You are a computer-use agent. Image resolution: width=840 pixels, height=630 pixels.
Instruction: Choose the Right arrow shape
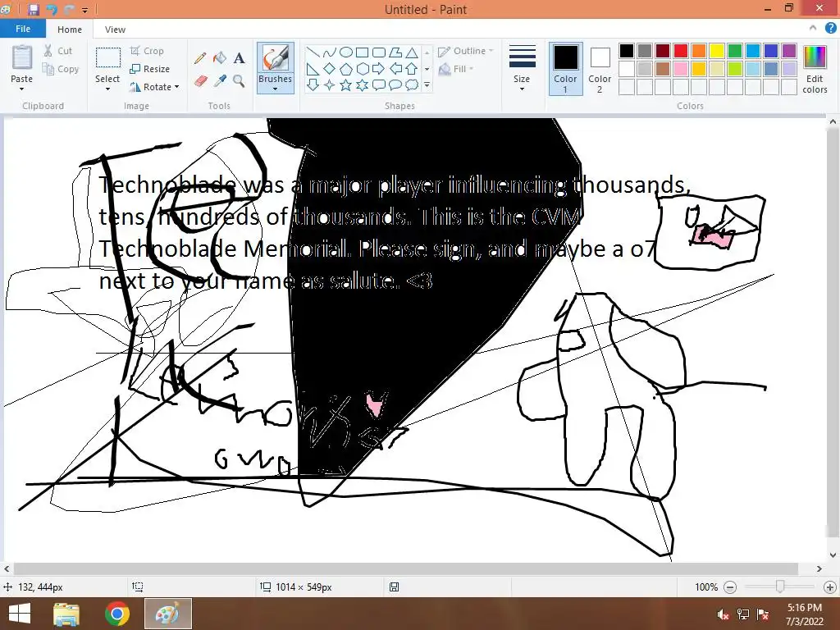click(x=379, y=69)
